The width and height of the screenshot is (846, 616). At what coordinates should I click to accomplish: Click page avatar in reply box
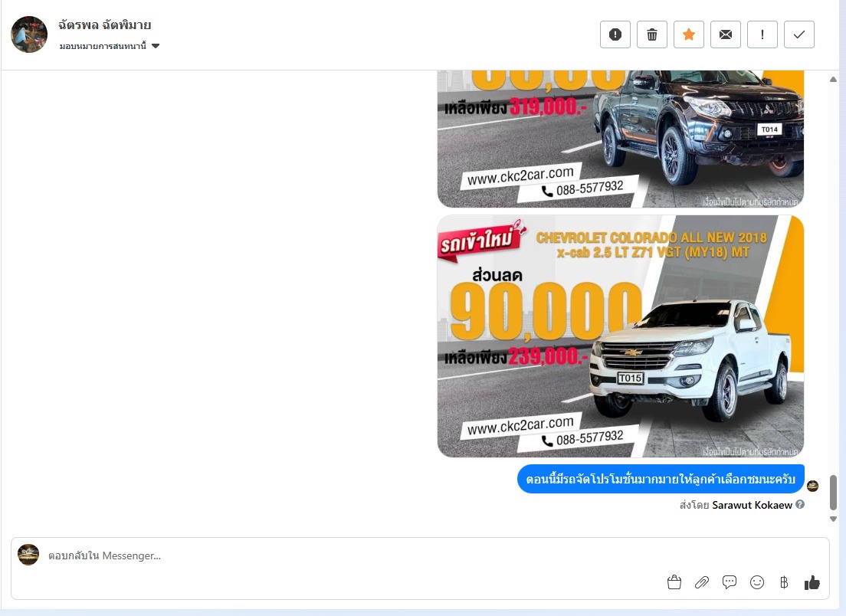28,555
